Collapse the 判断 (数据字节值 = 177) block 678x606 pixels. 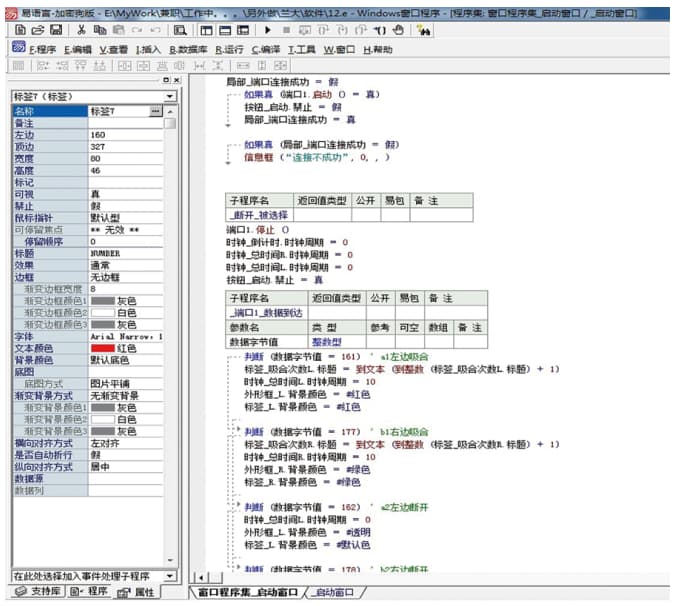click(237, 430)
